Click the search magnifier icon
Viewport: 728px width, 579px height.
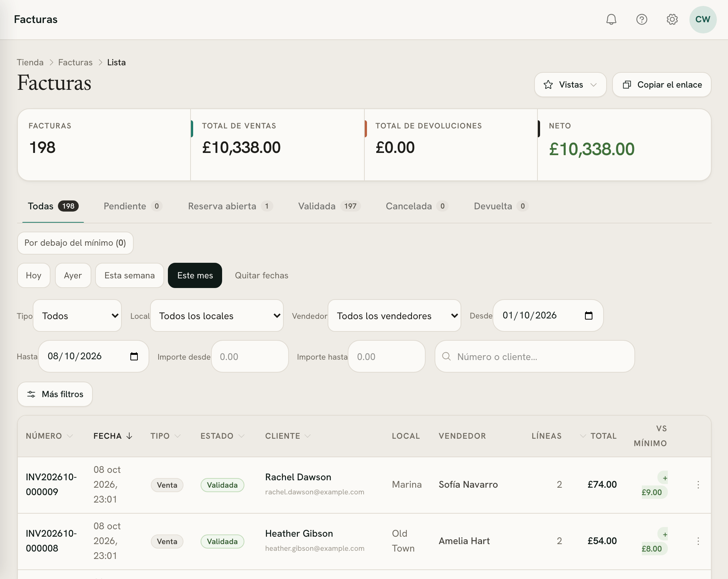pos(446,356)
